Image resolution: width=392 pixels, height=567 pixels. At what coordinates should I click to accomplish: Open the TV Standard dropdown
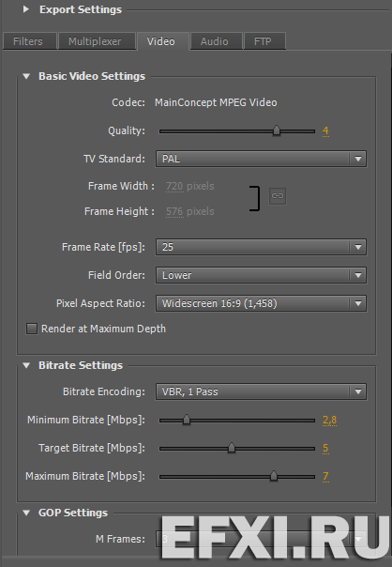pyautogui.click(x=261, y=159)
